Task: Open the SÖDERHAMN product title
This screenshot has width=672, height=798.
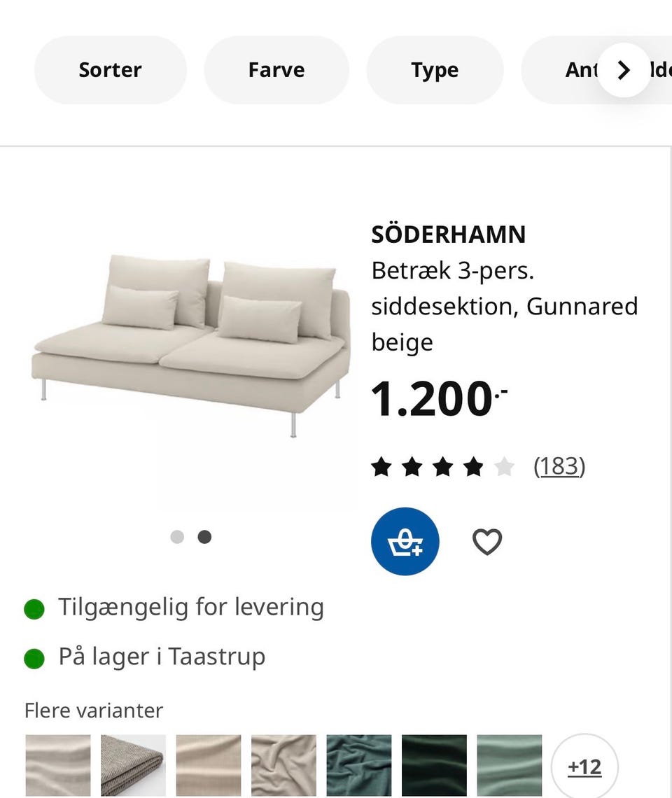Action: tap(448, 234)
